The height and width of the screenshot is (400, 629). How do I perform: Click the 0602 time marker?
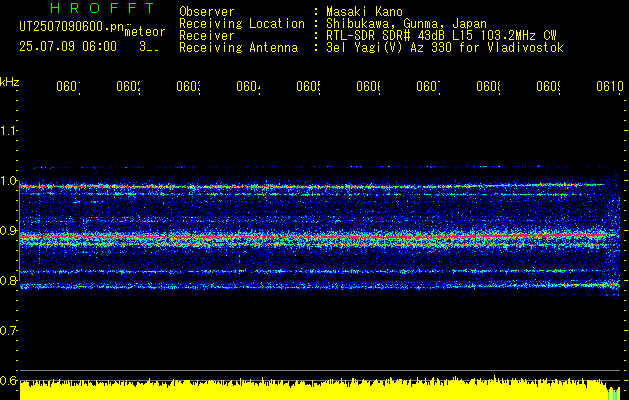pyautogui.click(x=128, y=87)
